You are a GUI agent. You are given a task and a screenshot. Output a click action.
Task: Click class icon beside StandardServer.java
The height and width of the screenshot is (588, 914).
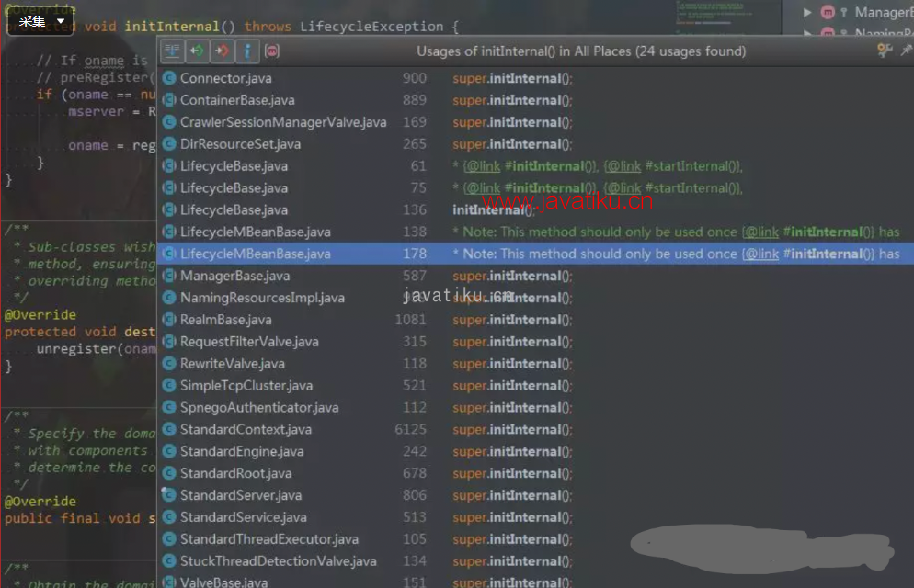tap(169, 495)
